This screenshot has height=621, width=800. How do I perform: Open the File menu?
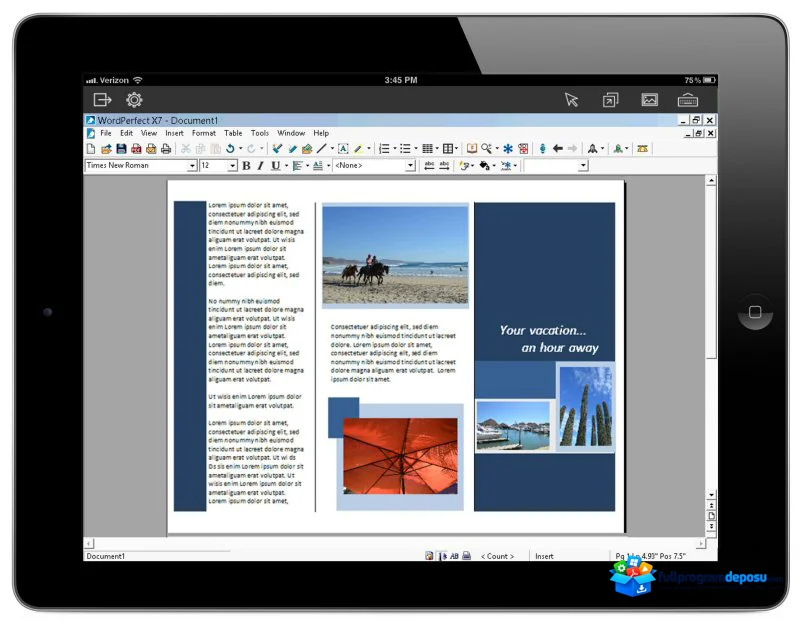pos(106,133)
